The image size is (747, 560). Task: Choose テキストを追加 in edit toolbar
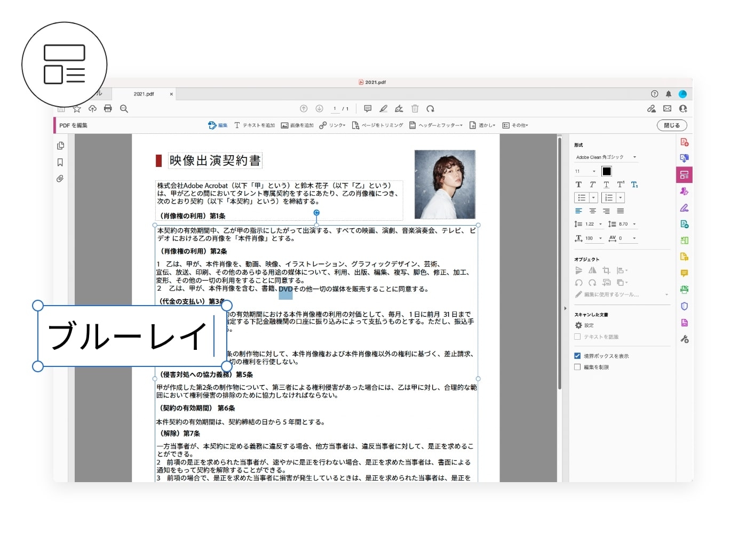pos(255,125)
